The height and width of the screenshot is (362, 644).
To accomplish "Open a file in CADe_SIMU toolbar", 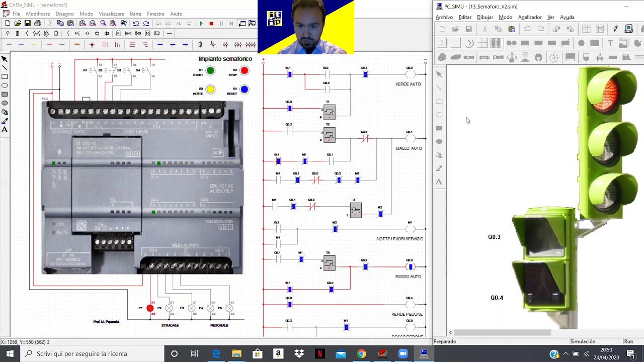I will click(18, 24).
